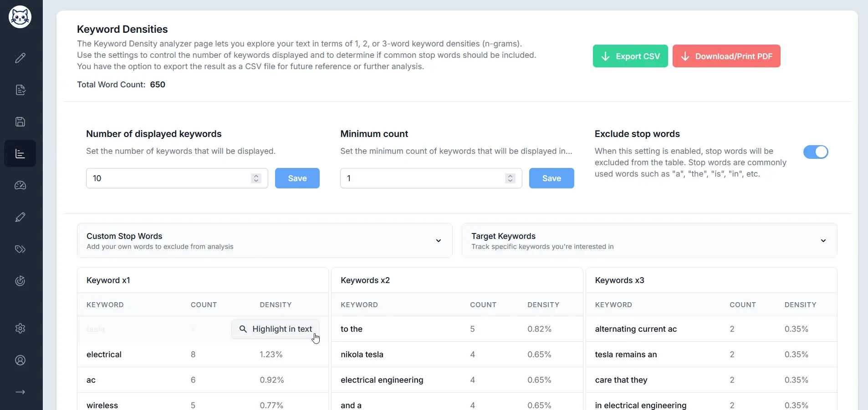Click the Tags icon in the sidebar
Image resolution: width=868 pixels, height=410 pixels.
20,249
